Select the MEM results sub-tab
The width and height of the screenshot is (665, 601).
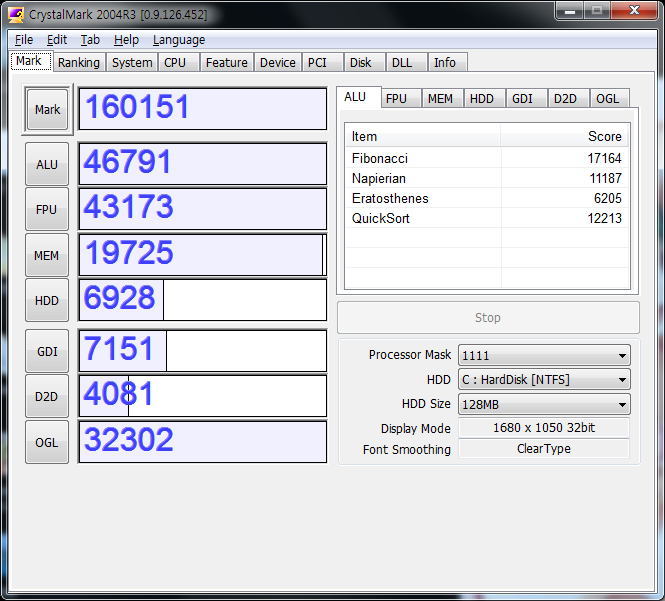tap(442, 98)
